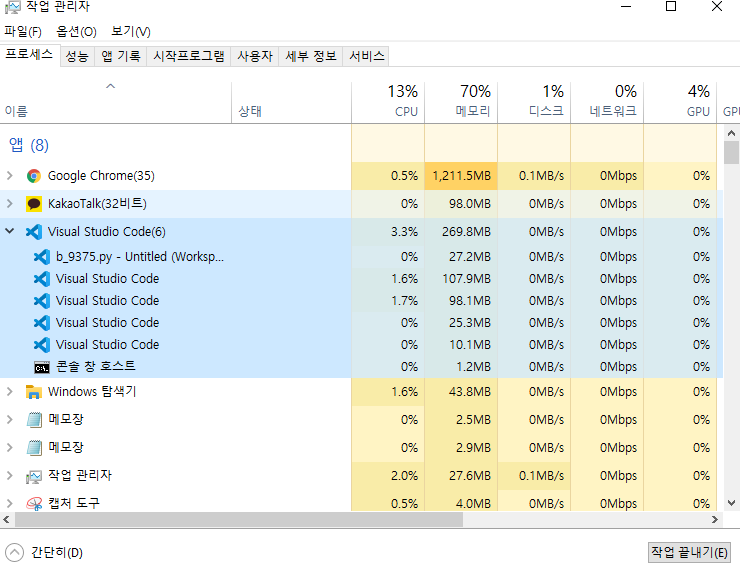The image size is (740, 571).
Task: Expand the 메모장 entry using 2.5MB
Action: [x=9, y=420]
